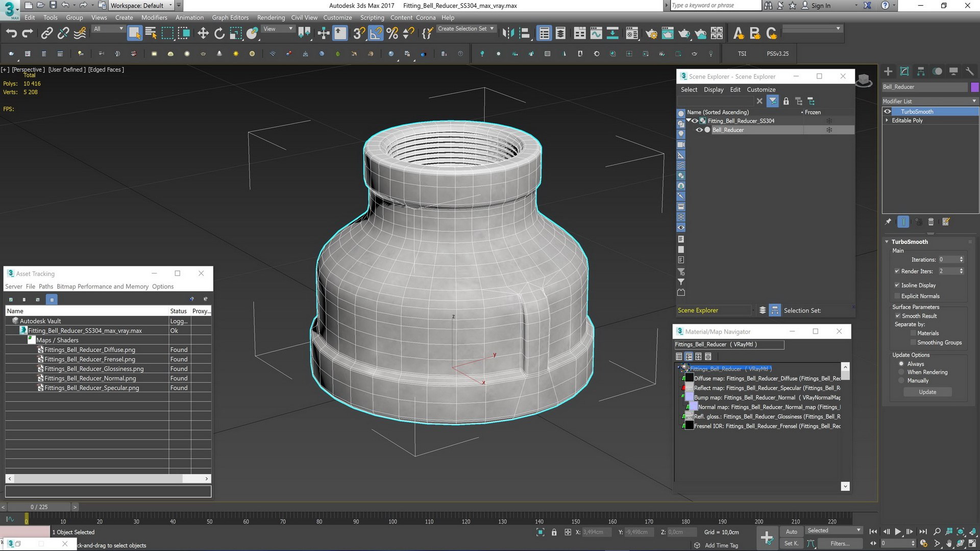Open the Rendering menu

pos(271,17)
